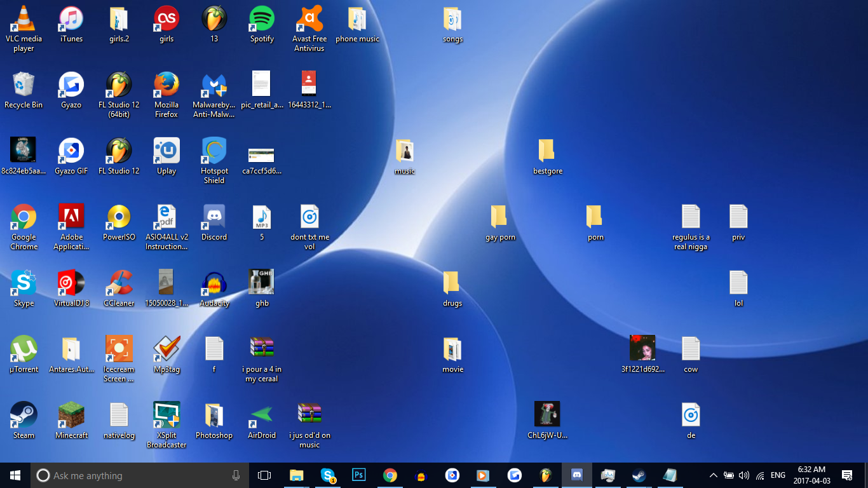Switch to Photoshop on the taskbar
This screenshot has width=868, height=488.
[358, 475]
